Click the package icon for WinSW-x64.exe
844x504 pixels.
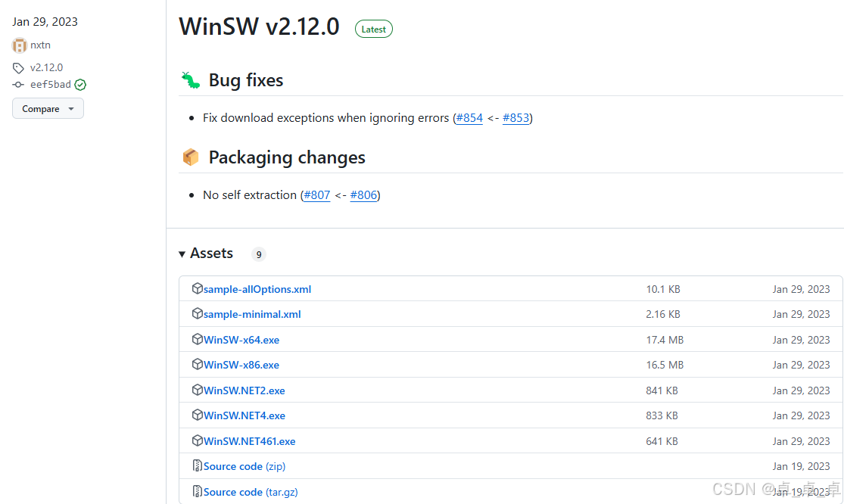[197, 340]
